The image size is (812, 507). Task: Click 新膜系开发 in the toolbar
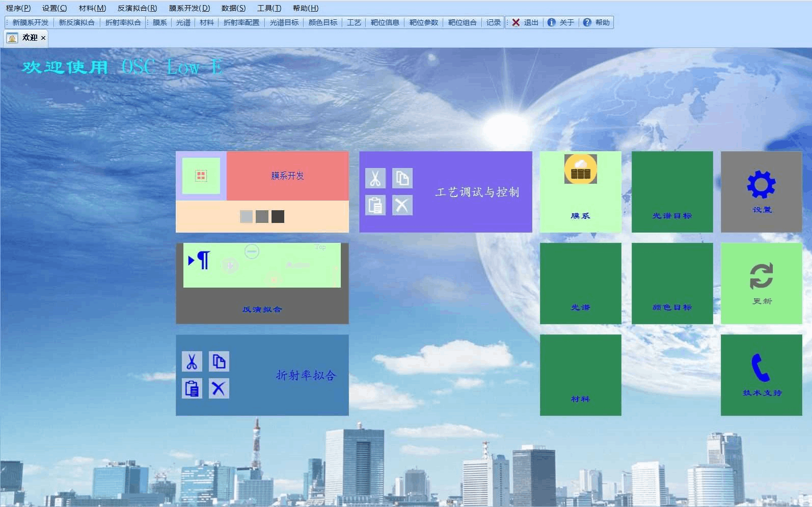(31, 22)
